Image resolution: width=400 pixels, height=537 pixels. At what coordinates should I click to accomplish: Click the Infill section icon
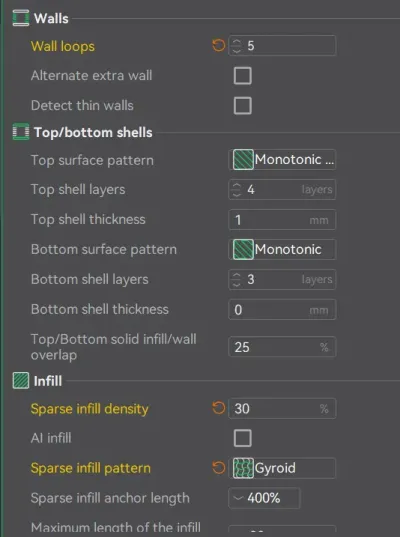point(21,380)
